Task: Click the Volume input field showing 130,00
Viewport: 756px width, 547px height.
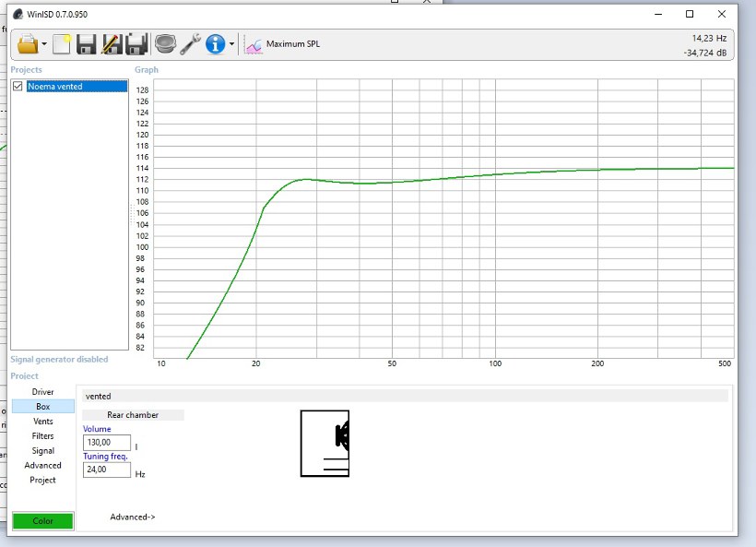Action: click(x=107, y=443)
